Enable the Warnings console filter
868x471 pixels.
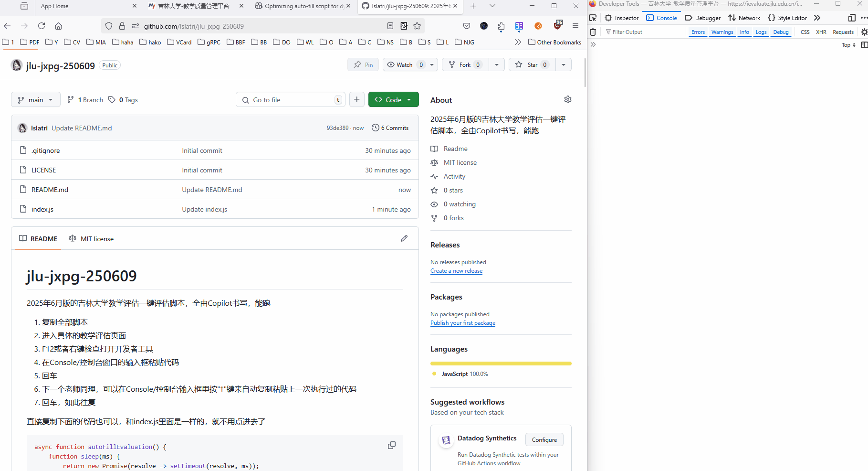[722, 32]
